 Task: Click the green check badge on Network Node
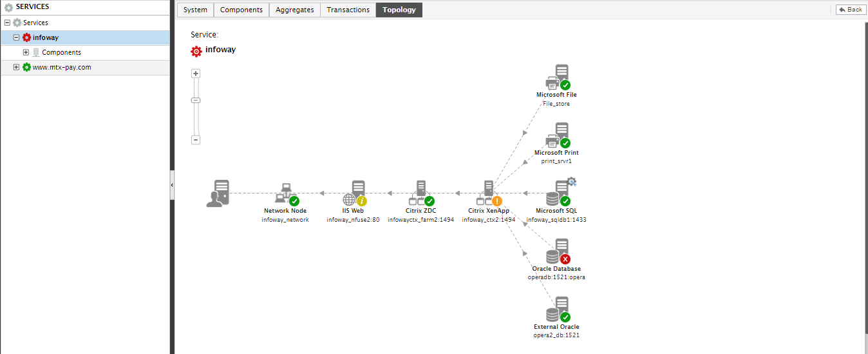[x=294, y=201]
